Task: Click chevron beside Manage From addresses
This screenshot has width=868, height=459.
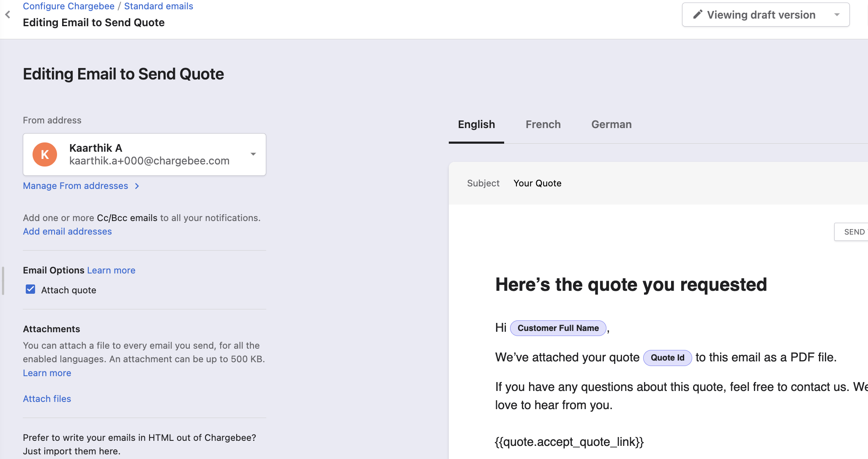Action: pyautogui.click(x=137, y=186)
